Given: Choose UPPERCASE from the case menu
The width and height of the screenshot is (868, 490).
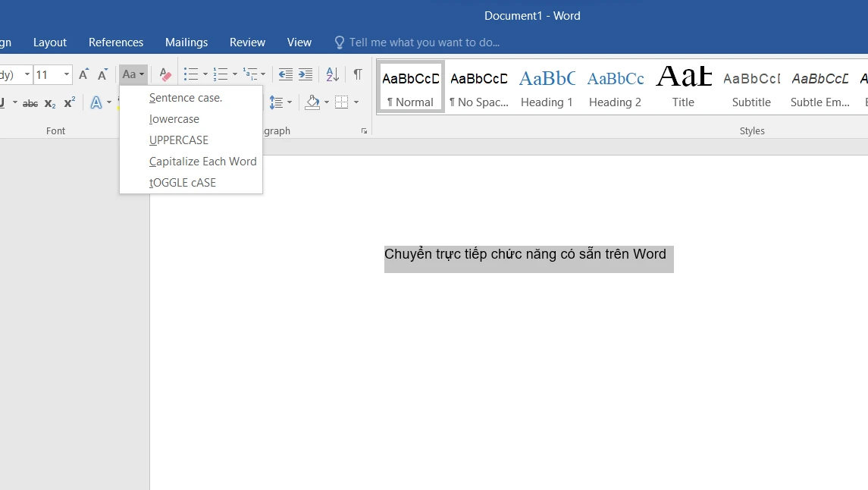Looking at the screenshot, I should pyautogui.click(x=179, y=140).
